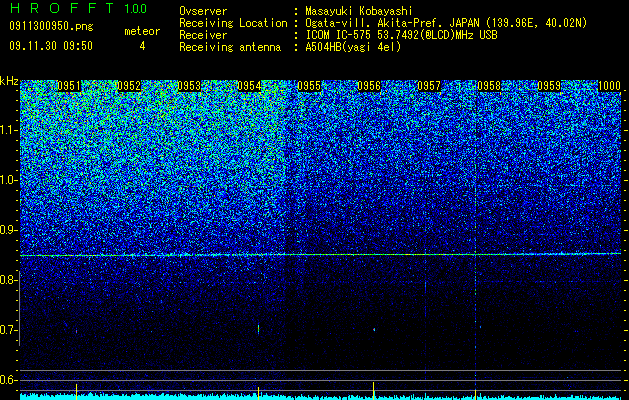Click the meteor echo streak under 0954
Image resolution: width=629 pixels, height=400 pixels.
258,329
